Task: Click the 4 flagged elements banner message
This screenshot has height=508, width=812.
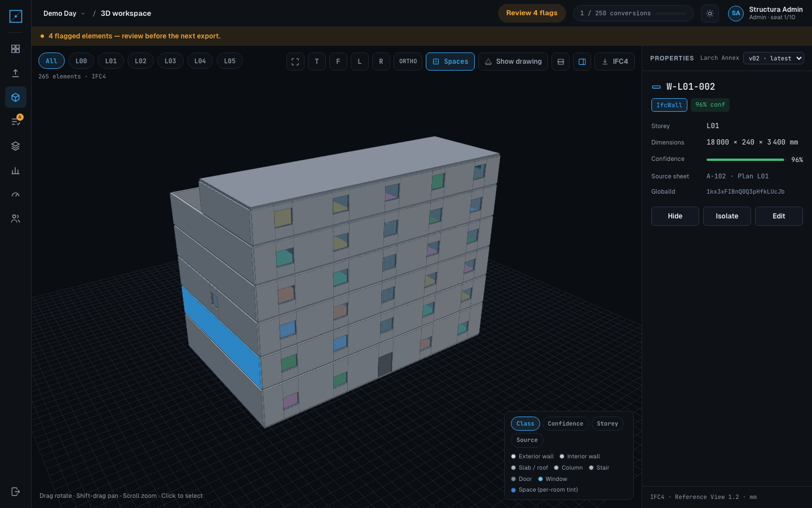Action: (x=134, y=36)
